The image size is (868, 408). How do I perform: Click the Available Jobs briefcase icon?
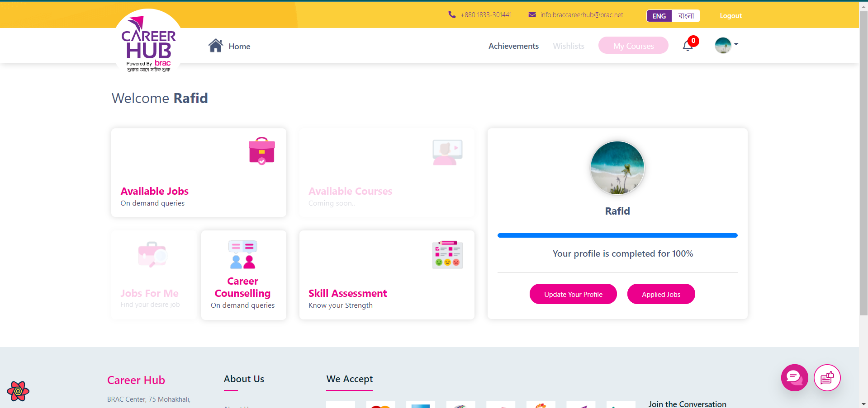point(261,151)
